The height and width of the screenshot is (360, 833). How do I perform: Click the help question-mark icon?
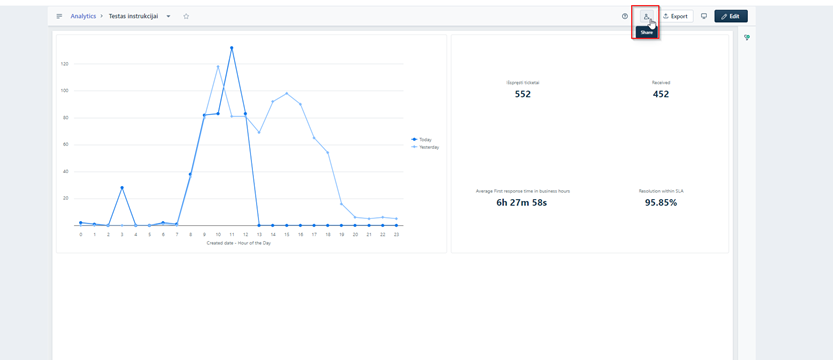click(x=625, y=16)
